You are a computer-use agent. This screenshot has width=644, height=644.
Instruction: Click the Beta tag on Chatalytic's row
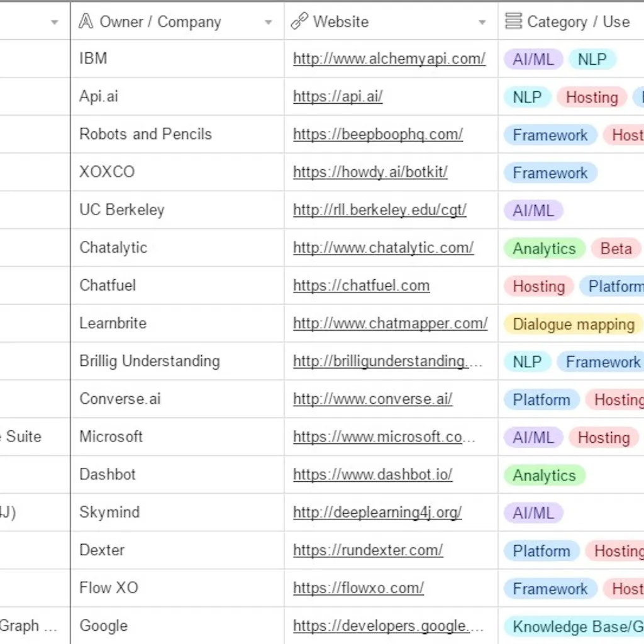coord(616,248)
